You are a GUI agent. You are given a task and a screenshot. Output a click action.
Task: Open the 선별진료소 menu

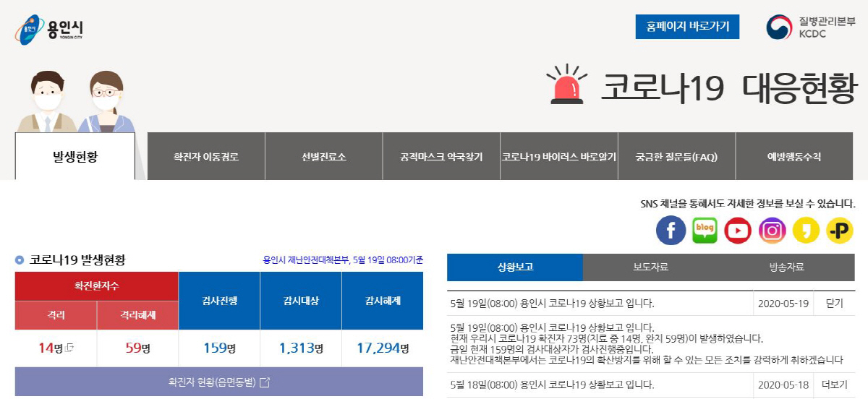tap(323, 156)
